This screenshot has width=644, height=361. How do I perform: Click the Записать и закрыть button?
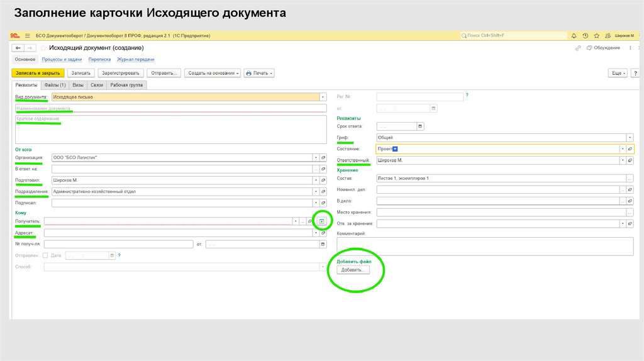(38, 73)
